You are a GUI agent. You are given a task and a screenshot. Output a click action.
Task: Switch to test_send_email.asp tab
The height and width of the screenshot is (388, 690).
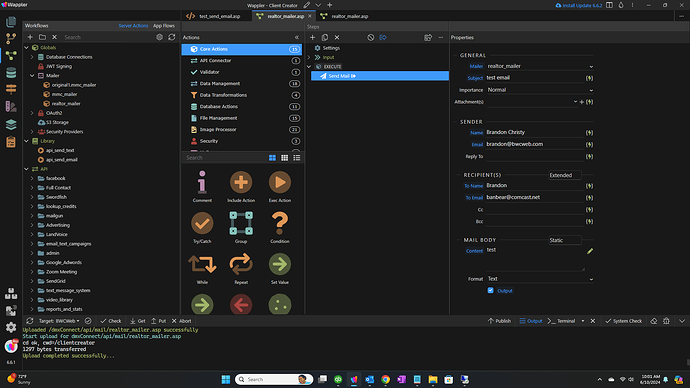(x=214, y=16)
